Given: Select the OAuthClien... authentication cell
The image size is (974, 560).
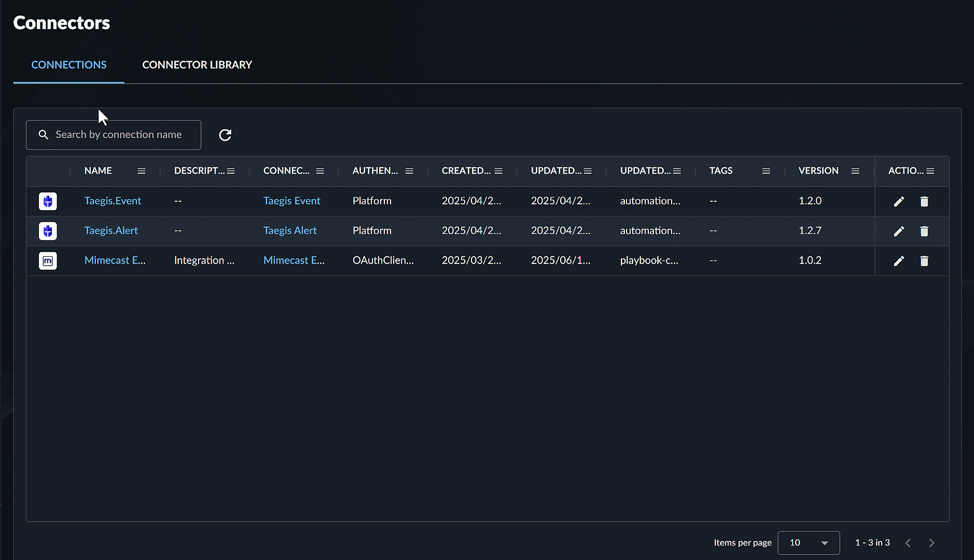Looking at the screenshot, I should pyautogui.click(x=383, y=261).
